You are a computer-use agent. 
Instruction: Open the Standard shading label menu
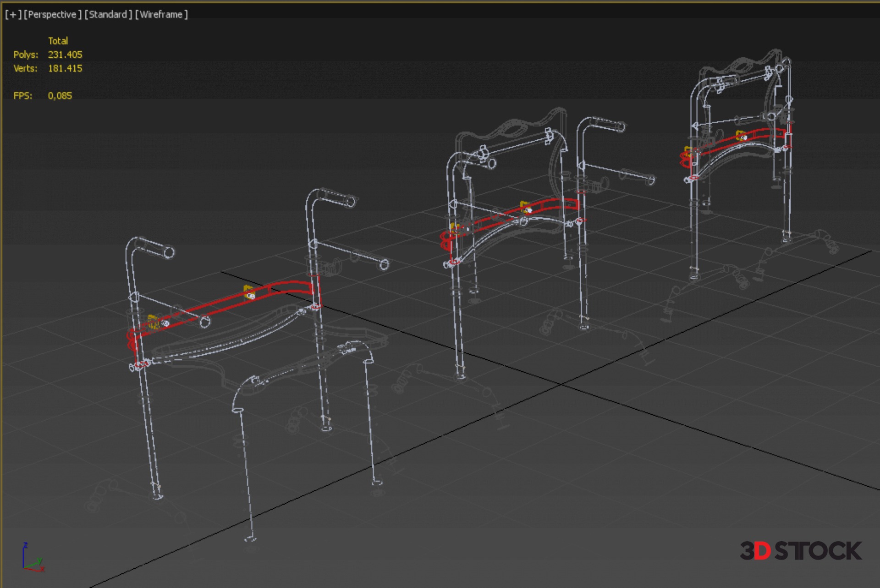[108, 15]
